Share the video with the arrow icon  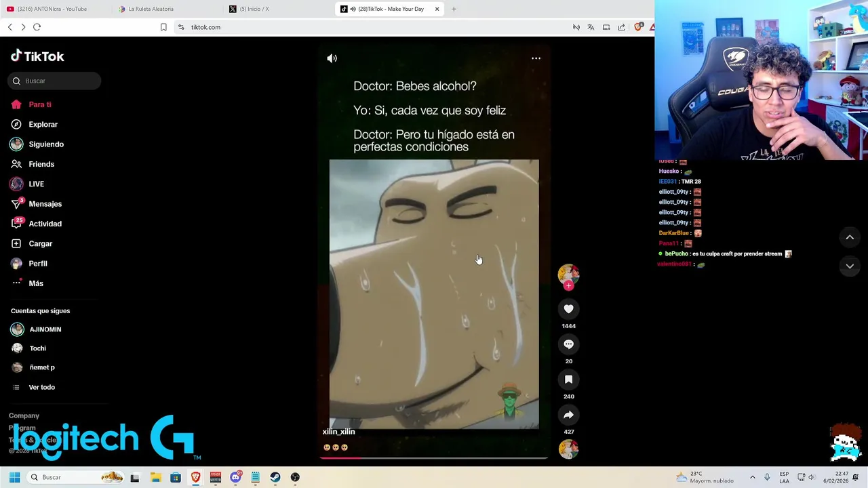point(568,415)
